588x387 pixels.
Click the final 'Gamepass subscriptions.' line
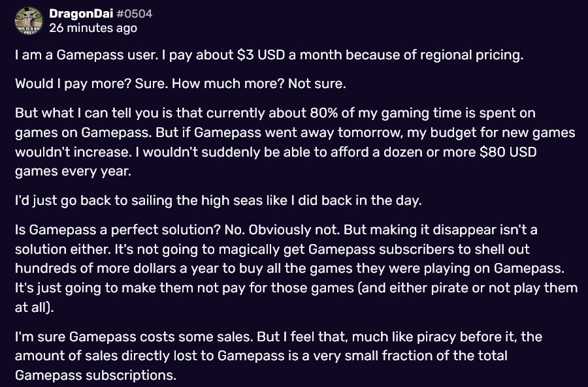(95, 375)
